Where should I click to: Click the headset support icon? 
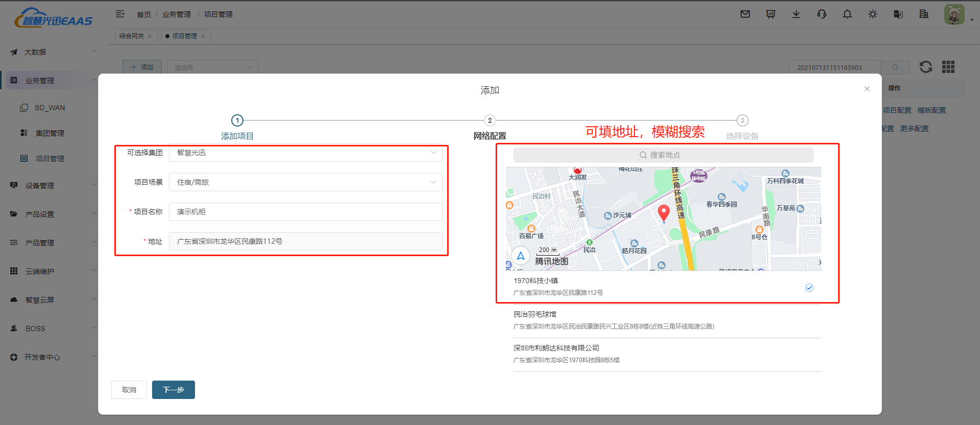tap(822, 14)
